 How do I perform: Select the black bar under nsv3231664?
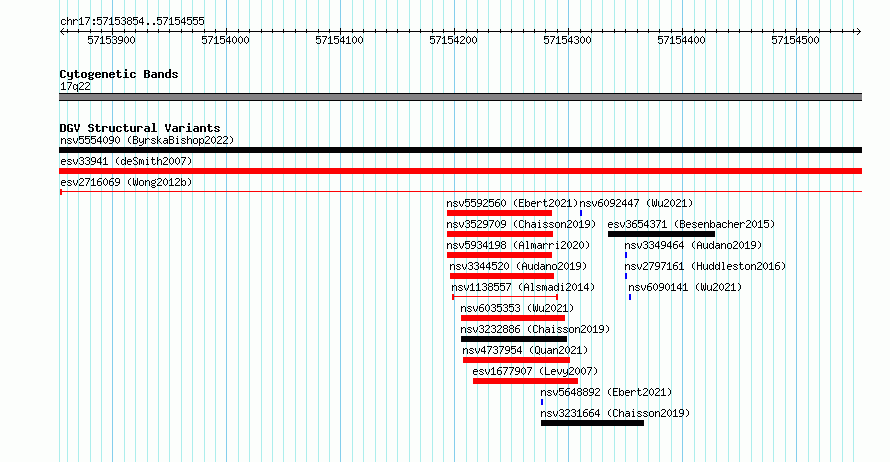click(x=593, y=423)
